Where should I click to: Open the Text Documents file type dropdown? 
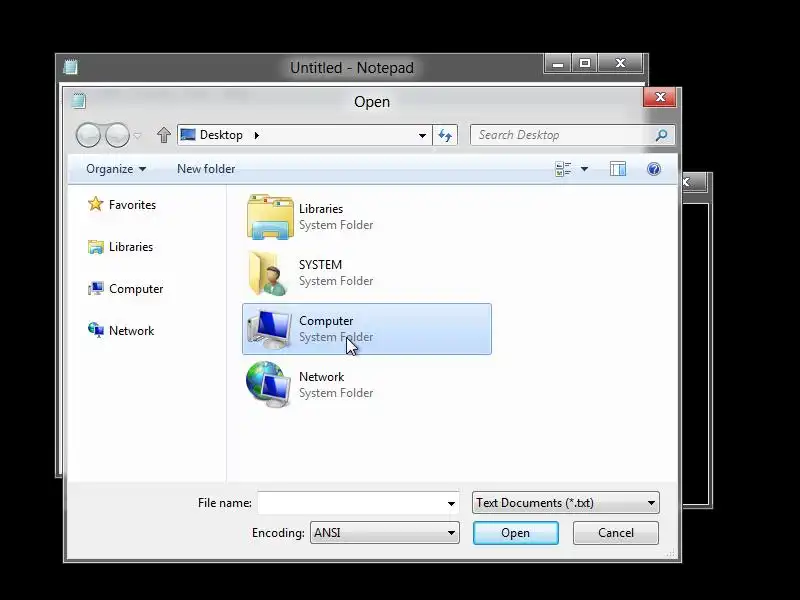point(565,503)
